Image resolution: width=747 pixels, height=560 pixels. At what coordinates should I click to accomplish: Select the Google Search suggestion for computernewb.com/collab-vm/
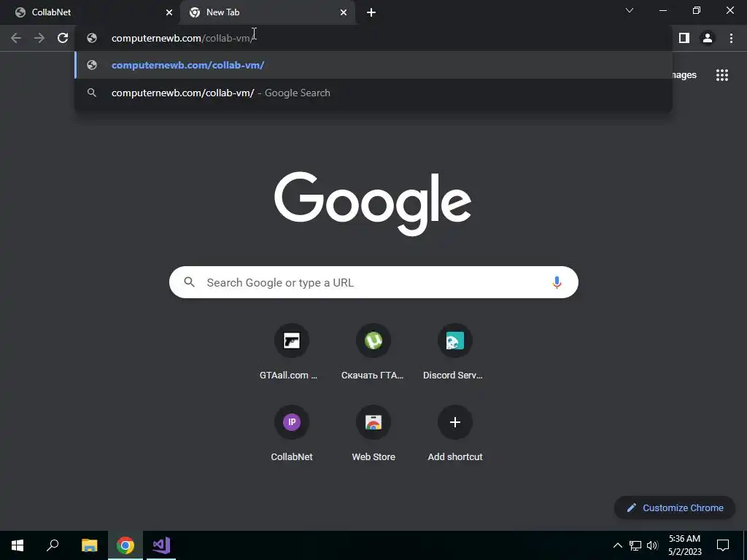click(x=373, y=93)
